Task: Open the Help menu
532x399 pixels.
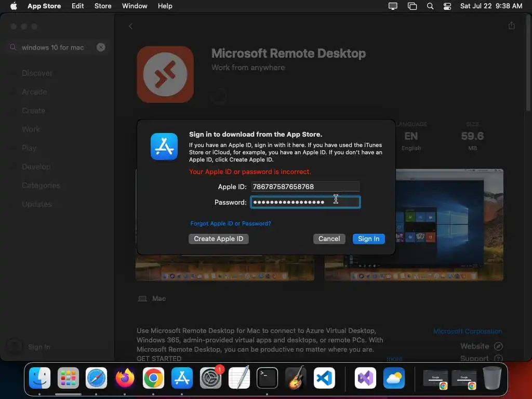Action: (165, 6)
